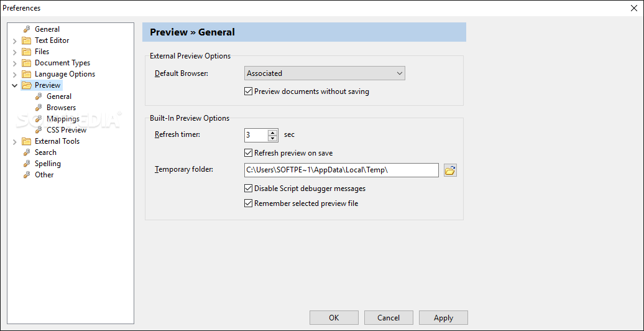Image resolution: width=644 pixels, height=331 pixels.
Task: Select the Language Options label in tree
Action: 65,74
